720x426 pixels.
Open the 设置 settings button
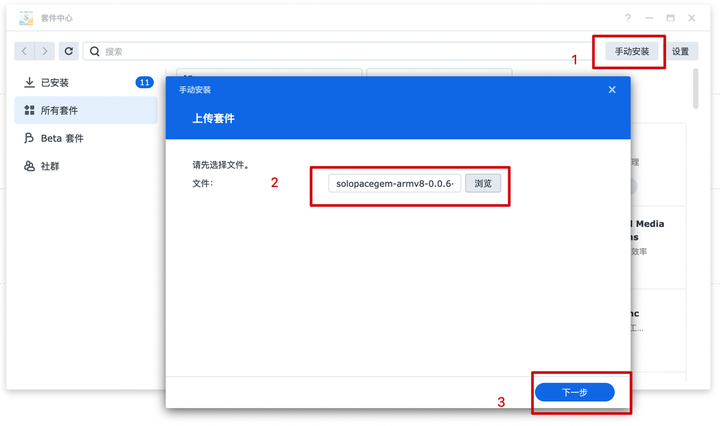pyautogui.click(x=681, y=51)
